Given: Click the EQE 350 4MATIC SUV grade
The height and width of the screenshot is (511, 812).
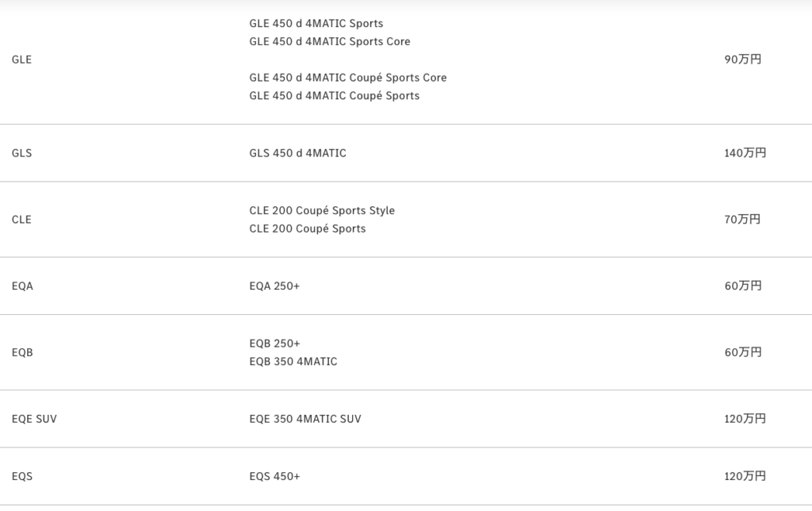Looking at the screenshot, I should [x=304, y=419].
